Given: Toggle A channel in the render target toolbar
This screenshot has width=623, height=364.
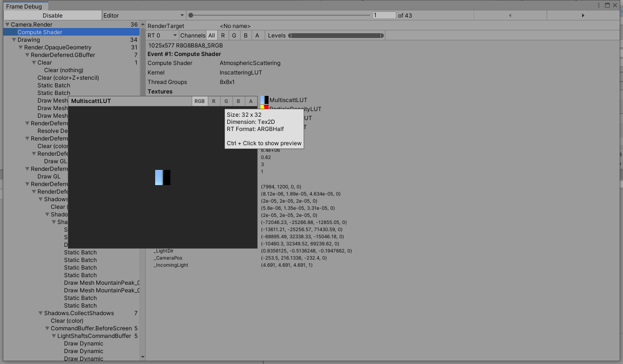Looking at the screenshot, I should 258,36.
